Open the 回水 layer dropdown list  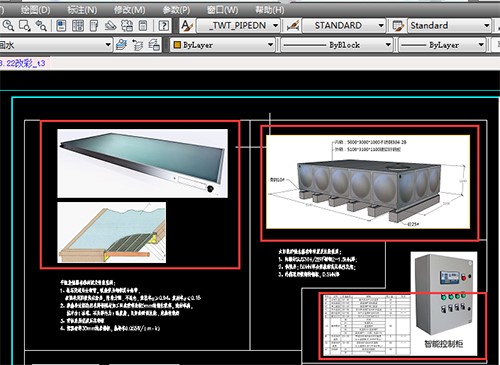point(55,45)
